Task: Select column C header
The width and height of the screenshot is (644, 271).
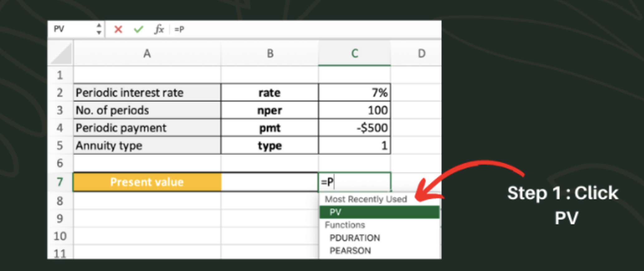Action: click(x=354, y=54)
